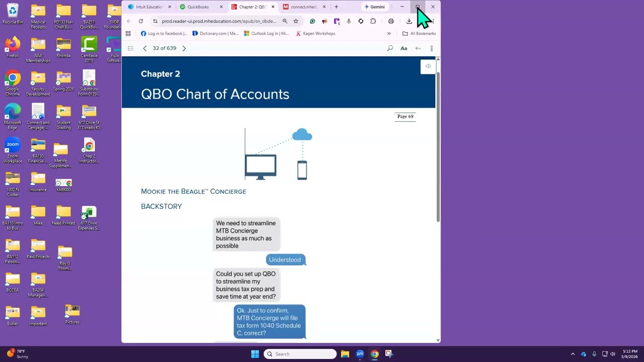Bookmark this page with the star icon
Screen dimensions: 644x362
[x=296, y=21]
